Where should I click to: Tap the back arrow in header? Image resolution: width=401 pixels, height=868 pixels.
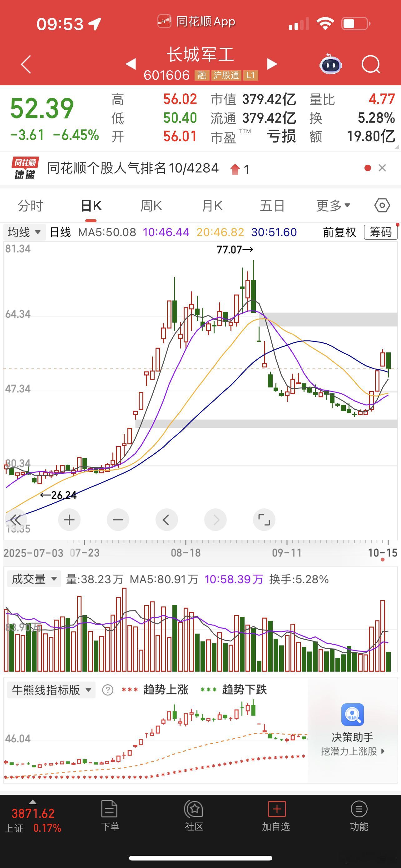click(26, 64)
